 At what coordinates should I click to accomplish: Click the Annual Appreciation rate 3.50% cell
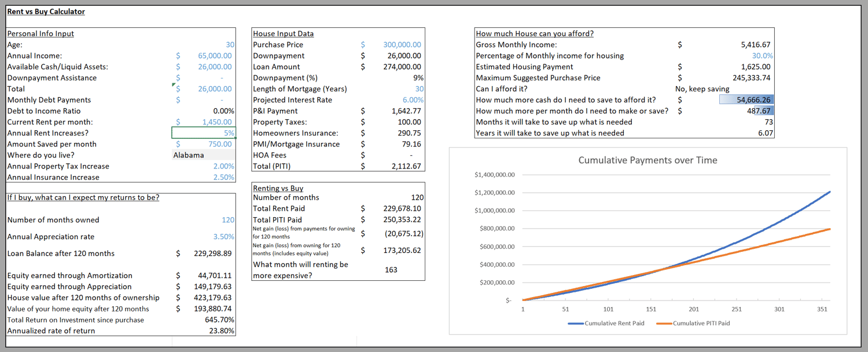[204, 237]
